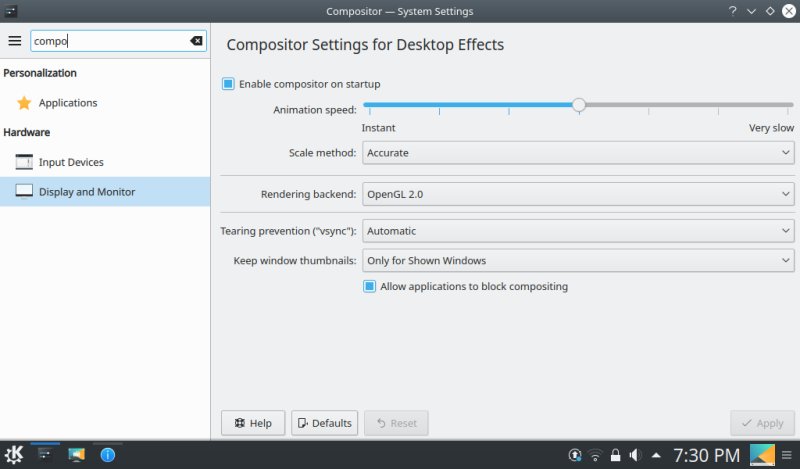
Task: Click the updates tray icon
Action: [x=575, y=455]
